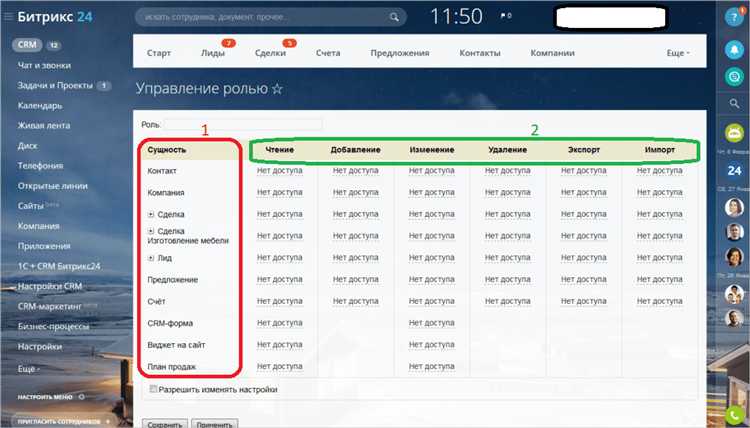
Task: Add page to favorites with the star icon
Action: click(x=277, y=89)
